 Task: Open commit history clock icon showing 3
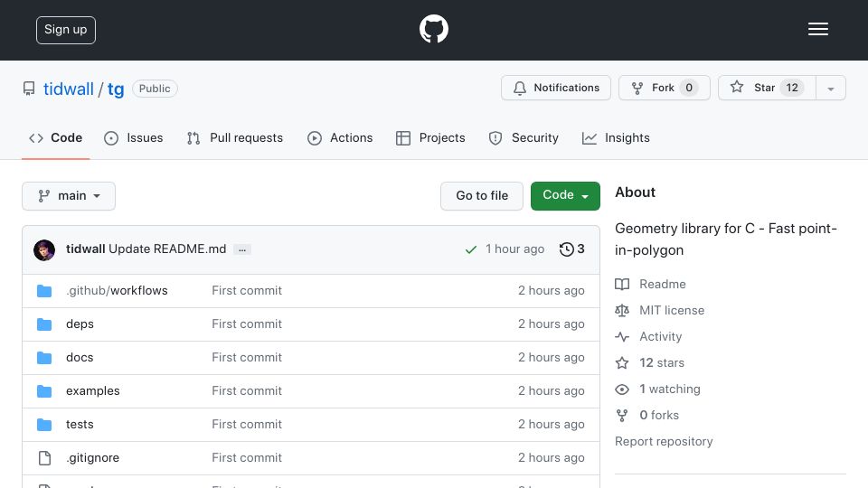571,249
